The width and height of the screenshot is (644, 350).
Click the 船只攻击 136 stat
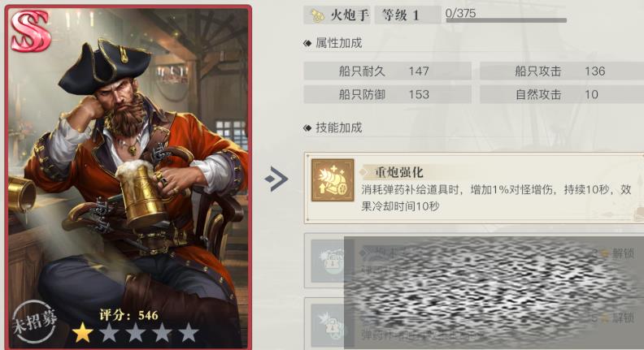pyautogui.click(x=562, y=71)
